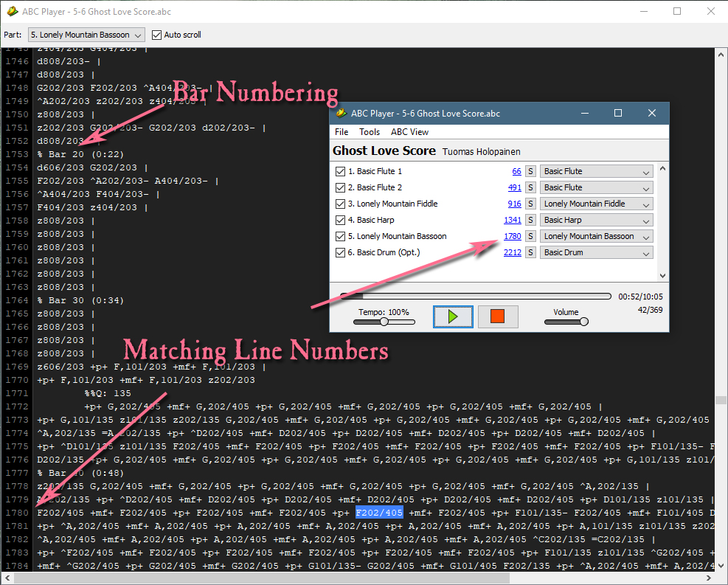The height and width of the screenshot is (585, 728).
Task: Click the orange Stop button
Action: [498, 316]
